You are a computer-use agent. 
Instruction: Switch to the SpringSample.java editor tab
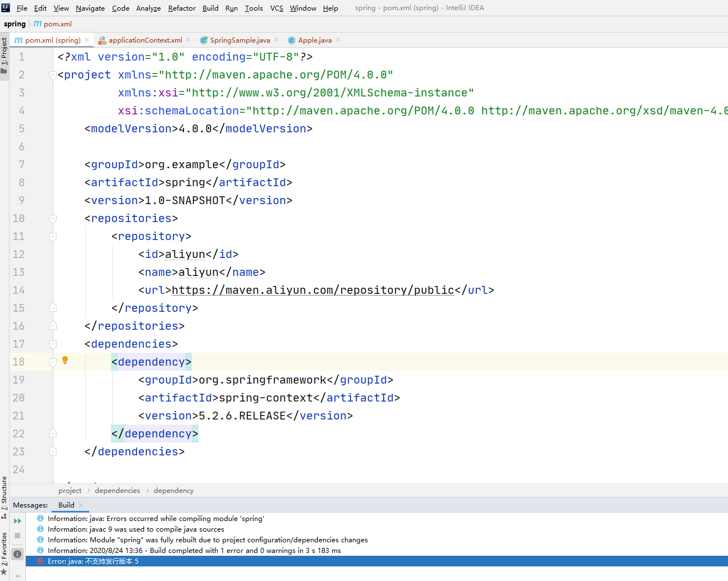point(240,40)
